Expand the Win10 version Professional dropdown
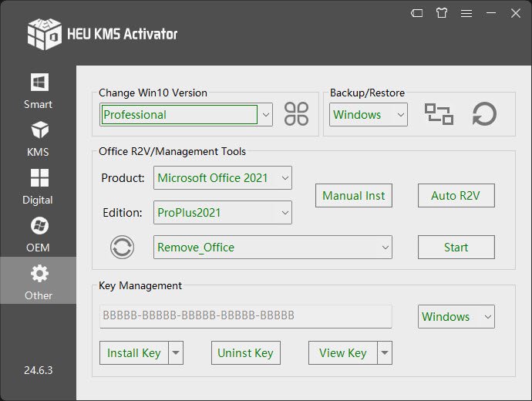The width and height of the screenshot is (532, 401). [265, 115]
